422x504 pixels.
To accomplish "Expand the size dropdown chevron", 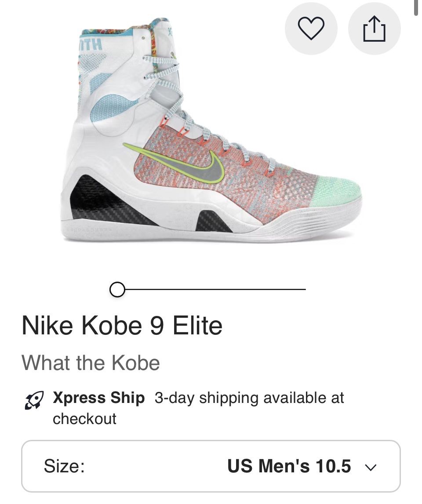I will click(x=371, y=467).
